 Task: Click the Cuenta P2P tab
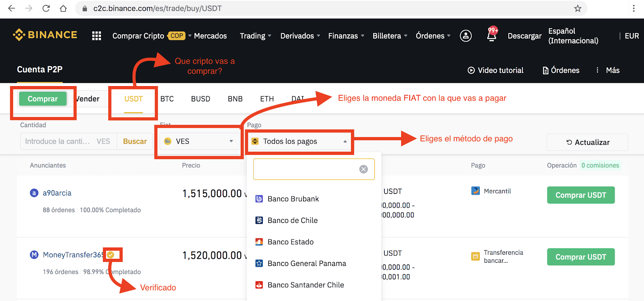point(40,70)
